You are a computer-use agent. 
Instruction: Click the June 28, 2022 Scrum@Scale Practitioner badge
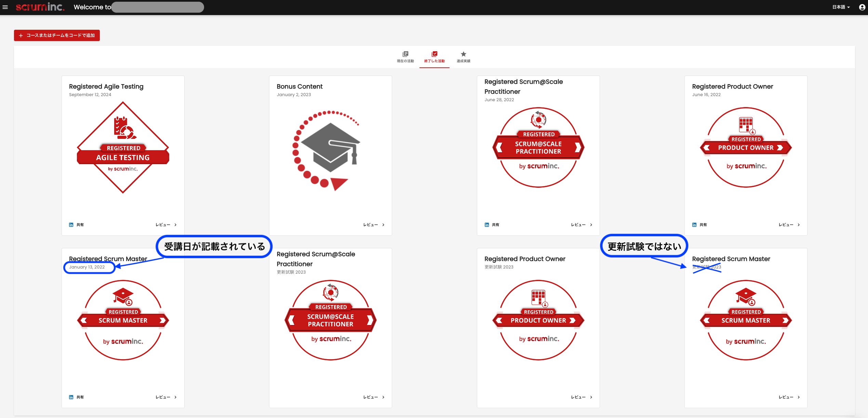click(538, 147)
